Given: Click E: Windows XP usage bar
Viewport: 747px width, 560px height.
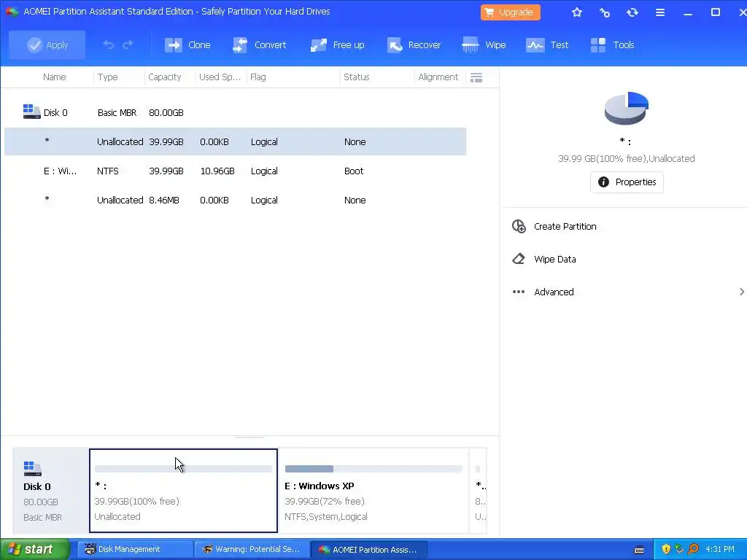Looking at the screenshot, I should click(x=373, y=469).
